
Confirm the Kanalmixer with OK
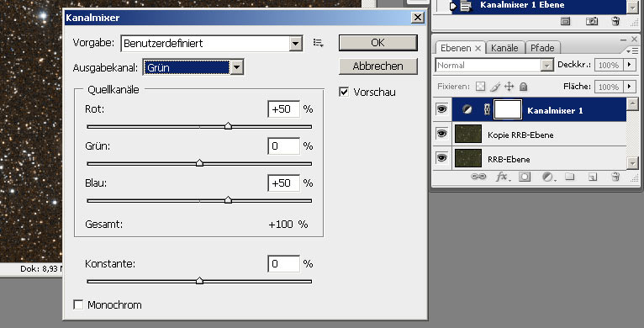click(x=377, y=43)
